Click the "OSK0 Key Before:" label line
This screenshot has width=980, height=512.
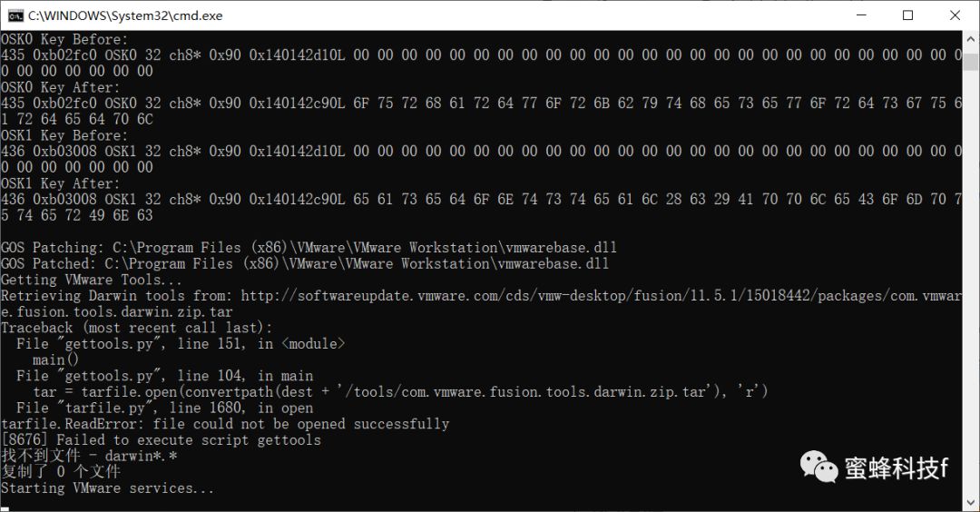click(x=65, y=39)
